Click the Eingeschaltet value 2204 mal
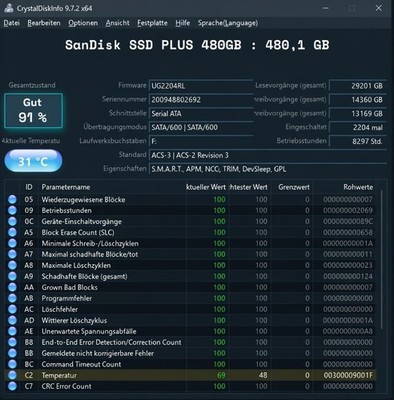Screen dimensions: 394x400 coord(358,127)
